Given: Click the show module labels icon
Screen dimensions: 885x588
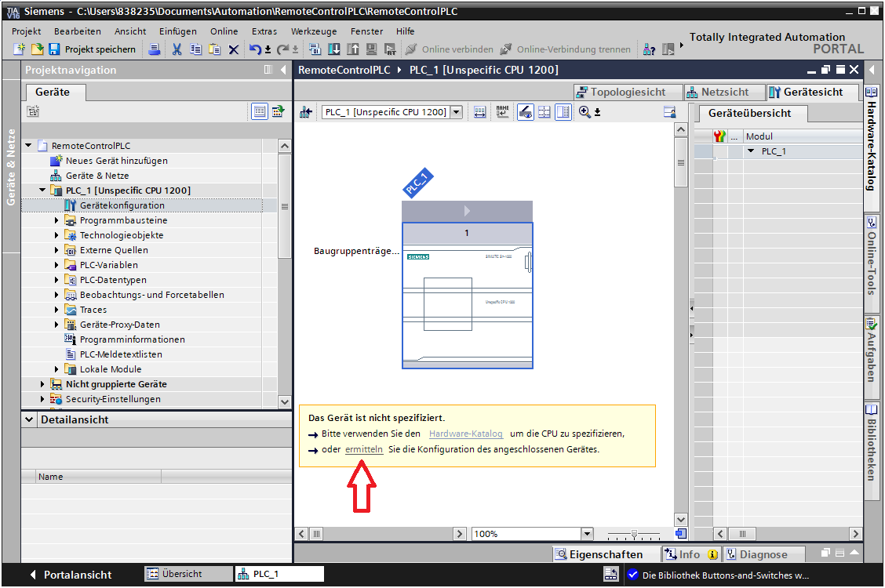Looking at the screenshot, I should (479, 111).
